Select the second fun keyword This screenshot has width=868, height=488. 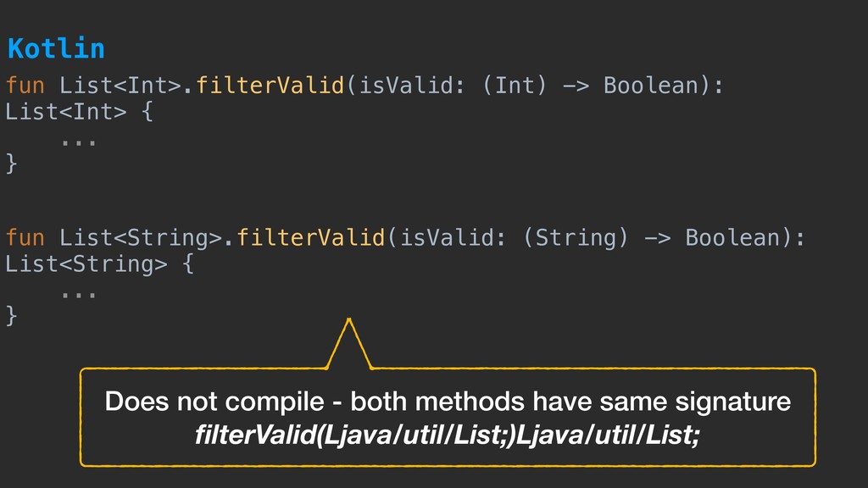pos(25,238)
